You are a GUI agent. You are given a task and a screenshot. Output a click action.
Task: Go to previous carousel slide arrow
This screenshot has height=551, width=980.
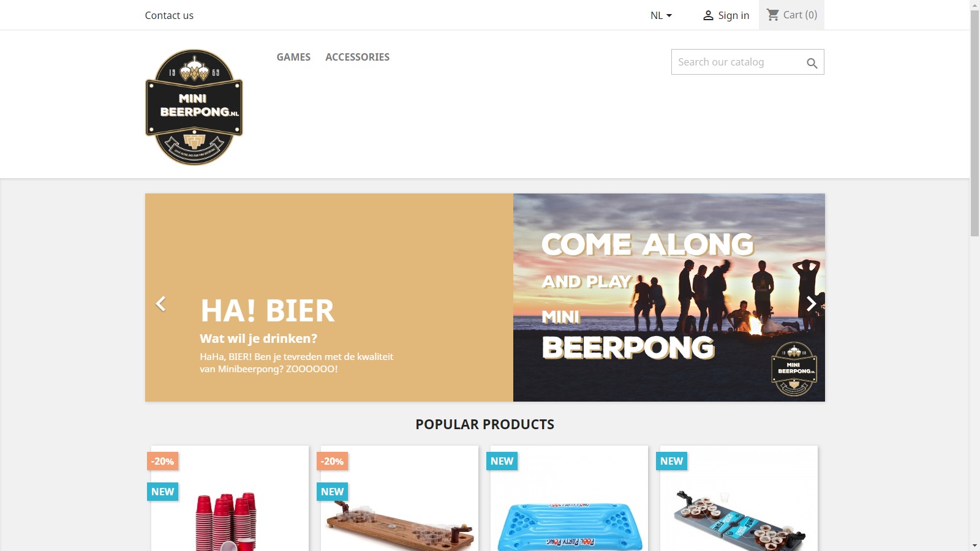[160, 304]
